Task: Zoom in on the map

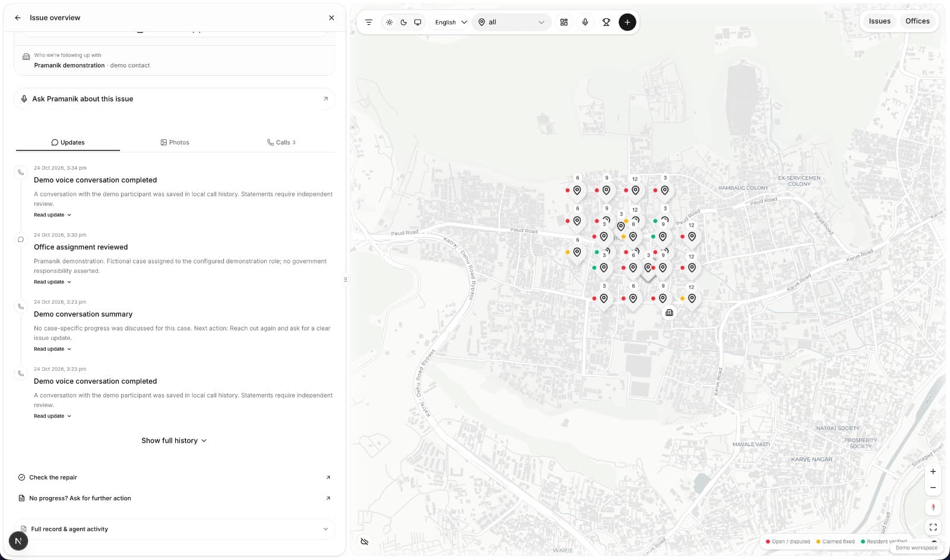Action: click(x=933, y=472)
